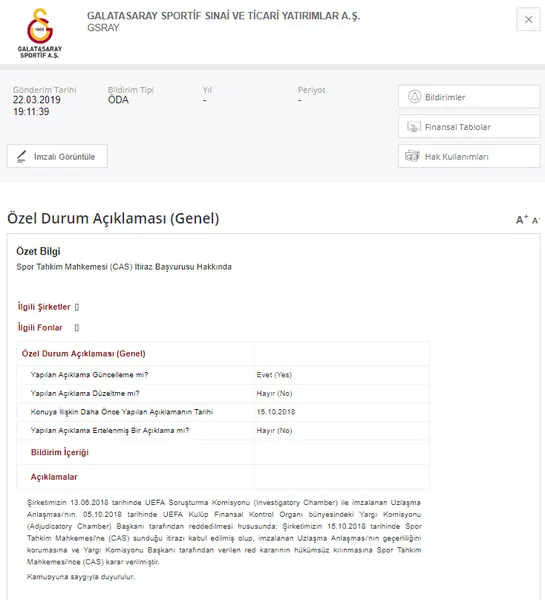
Task: Click the Yıl label
Action: (207, 90)
